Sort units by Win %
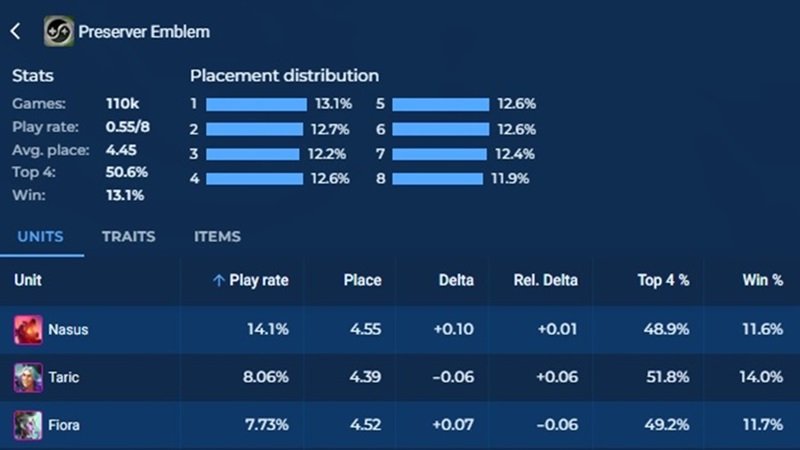The image size is (800, 450). coord(762,281)
